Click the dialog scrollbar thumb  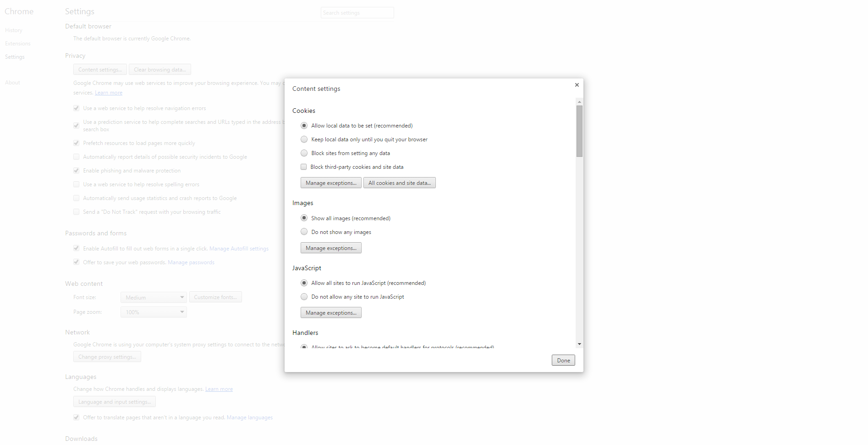click(579, 131)
